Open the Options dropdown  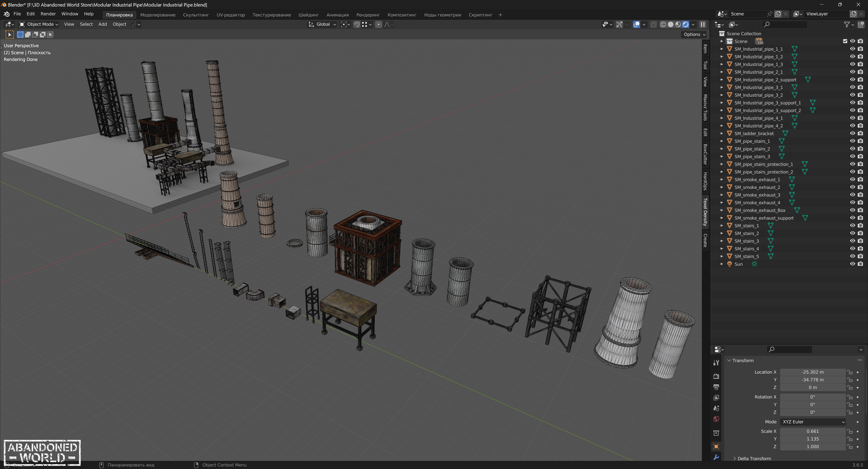(x=694, y=34)
